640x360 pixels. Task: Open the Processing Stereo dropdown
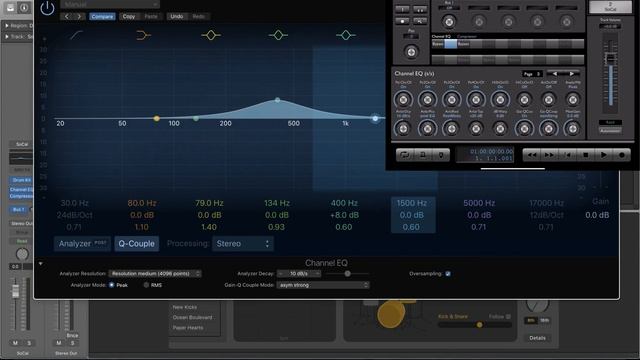coord(242,244)
